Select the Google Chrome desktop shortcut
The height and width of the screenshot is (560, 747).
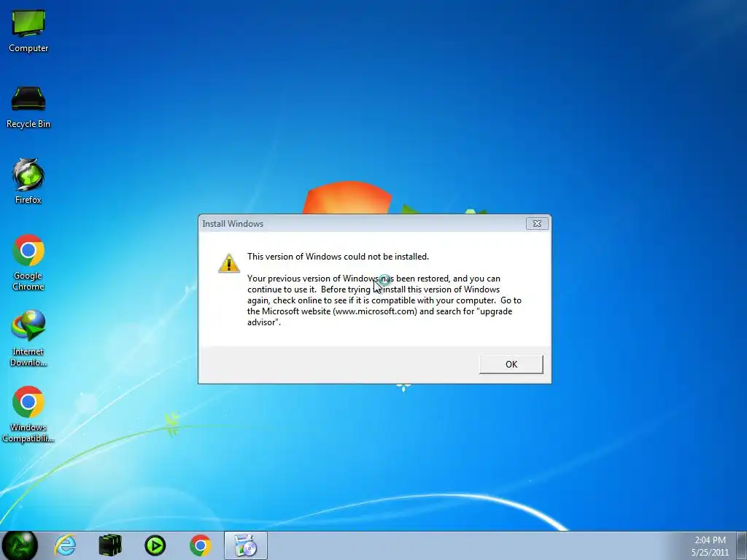(28, 262)
